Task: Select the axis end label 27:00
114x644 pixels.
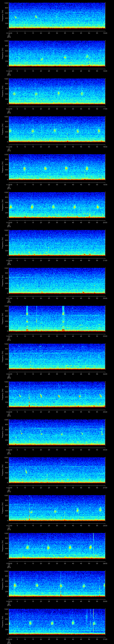Action: tap(105, 487)
